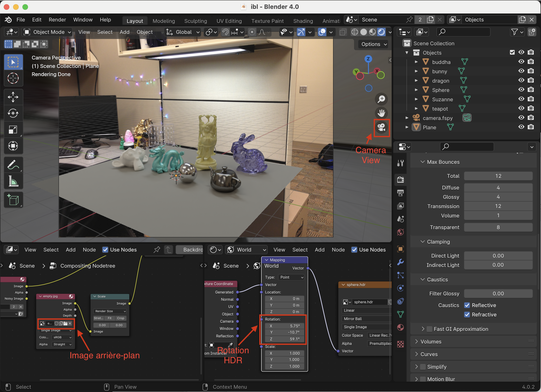Click the Add Cube tool icon
Image resolution: width=541 pixels, height=392 pixels.
tap(13, 199)
